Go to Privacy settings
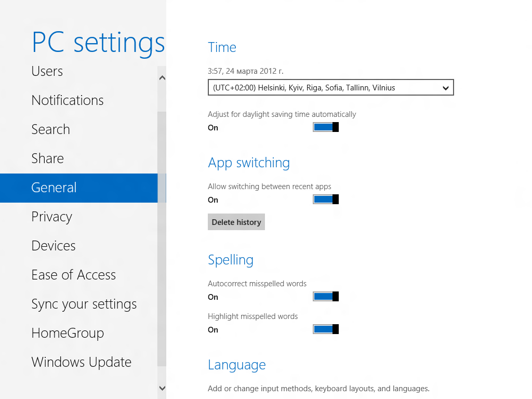Viewport: 532px width, 399px height. 51,217
